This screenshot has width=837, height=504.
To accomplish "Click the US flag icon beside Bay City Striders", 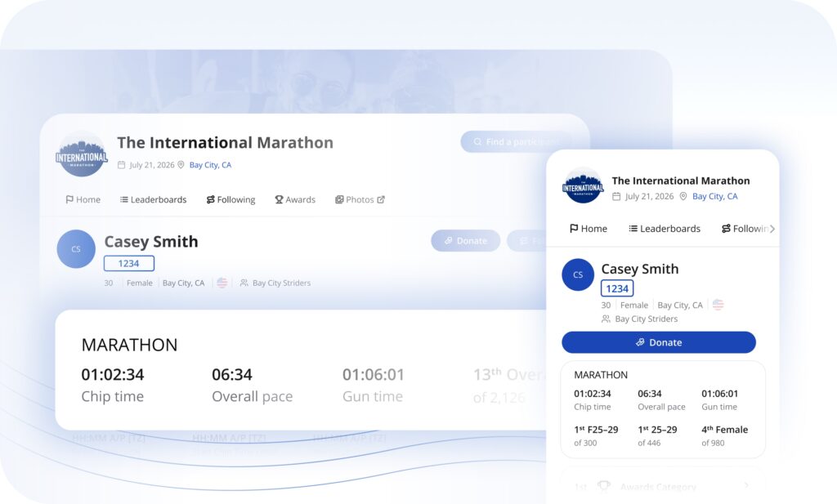I will 222,283.
